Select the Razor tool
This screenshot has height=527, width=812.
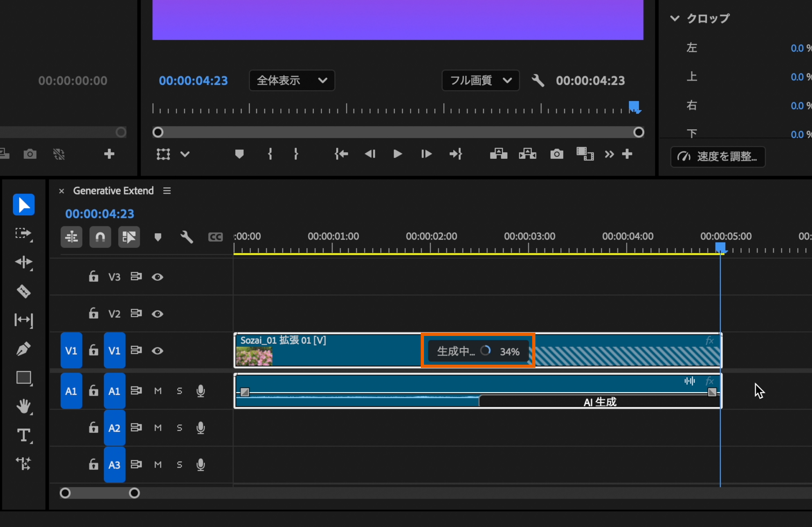click(24, 291)
